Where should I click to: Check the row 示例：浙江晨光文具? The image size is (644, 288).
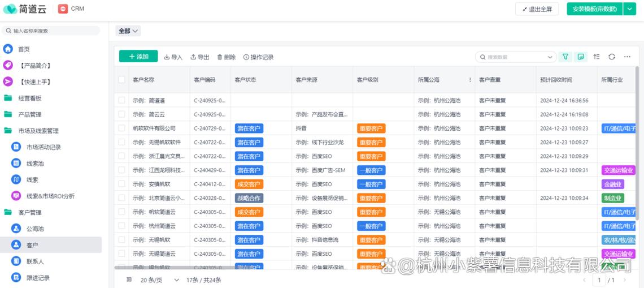coord(121,156)
